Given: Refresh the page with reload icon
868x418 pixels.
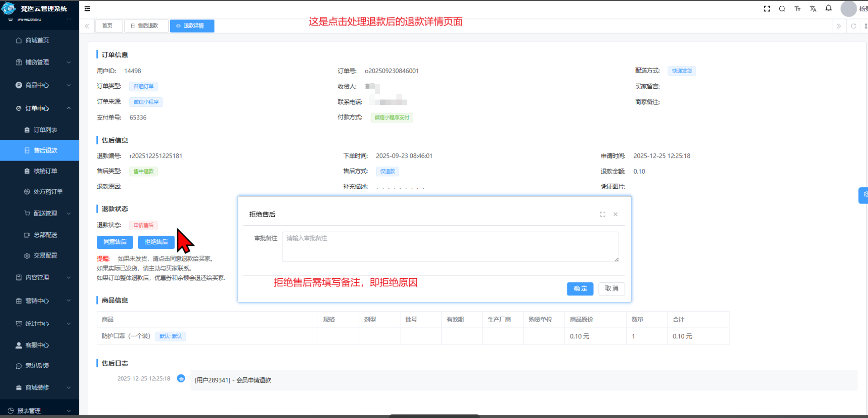Looking at the screenshot, I should coord(853,26).
